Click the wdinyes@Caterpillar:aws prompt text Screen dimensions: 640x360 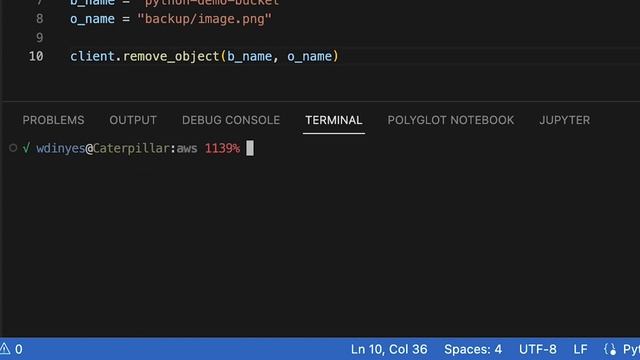[x=117, y=148]
